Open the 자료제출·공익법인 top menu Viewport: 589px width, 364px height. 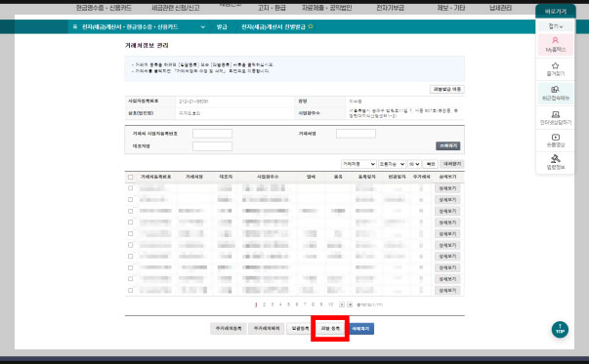click(x=327, y=8)
